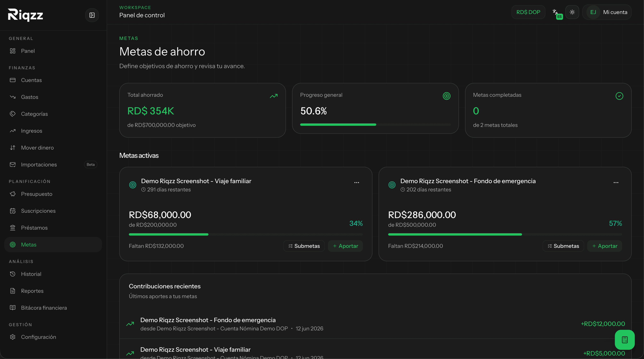
Task: Open Submetas for Viaje familiar
Action: (x=304, y=246)
